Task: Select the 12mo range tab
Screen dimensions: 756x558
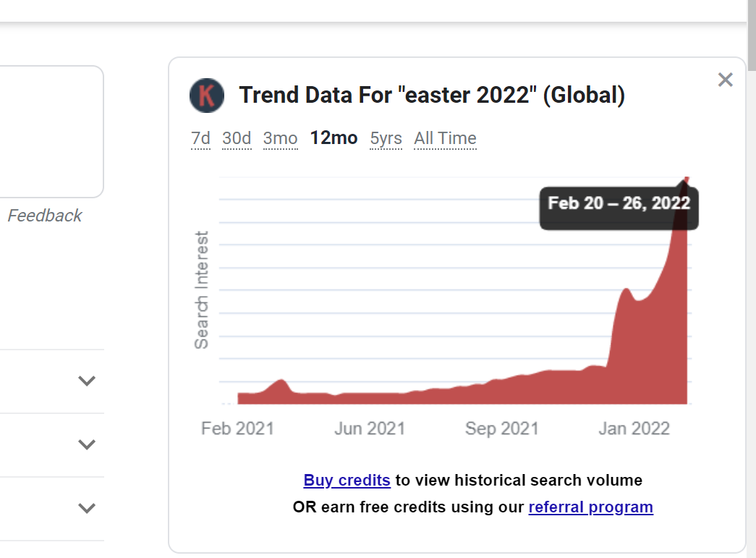Action: click(334, 138)
